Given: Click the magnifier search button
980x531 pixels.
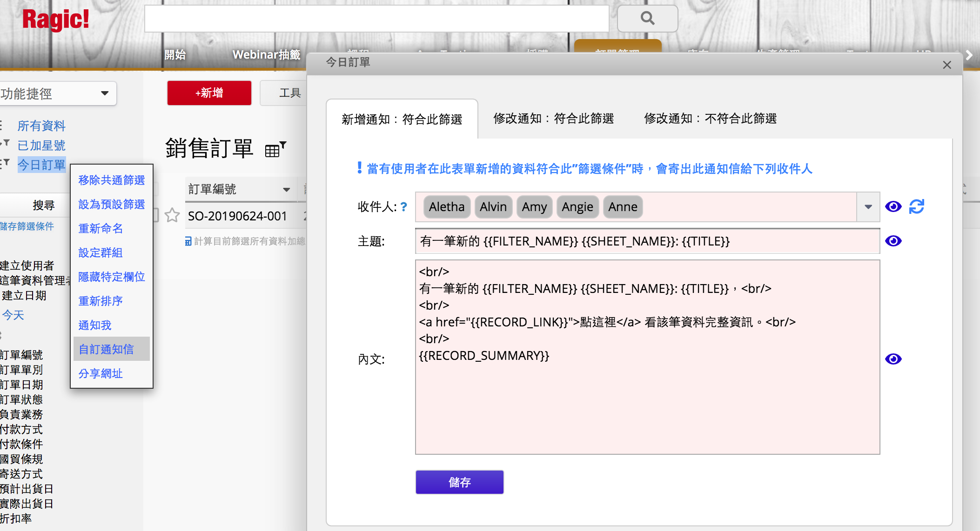Looking at the screenshot, I should [647, 19].
